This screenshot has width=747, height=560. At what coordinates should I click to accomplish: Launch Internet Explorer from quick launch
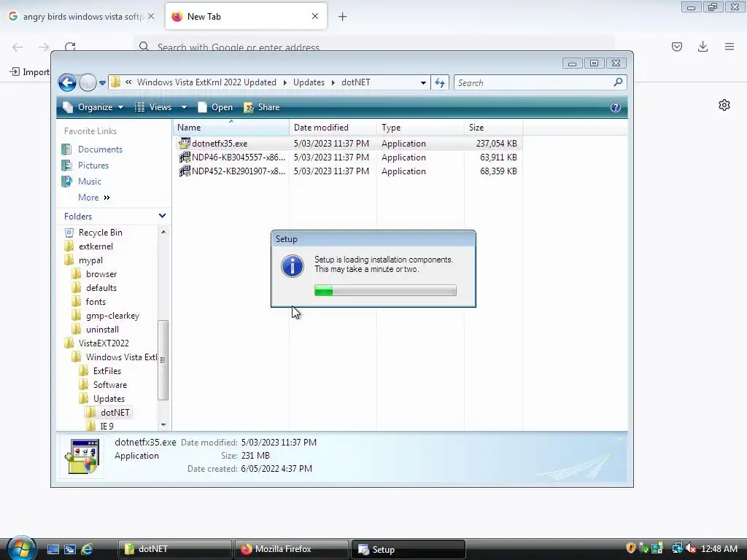click(x=87, y=549)
